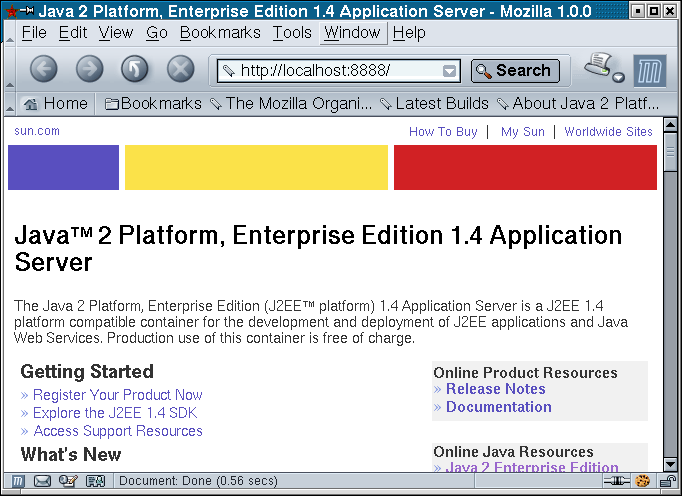682x496 pixels.
Task: Click the cookie icon in the status bar
Action: coord(642,481)
